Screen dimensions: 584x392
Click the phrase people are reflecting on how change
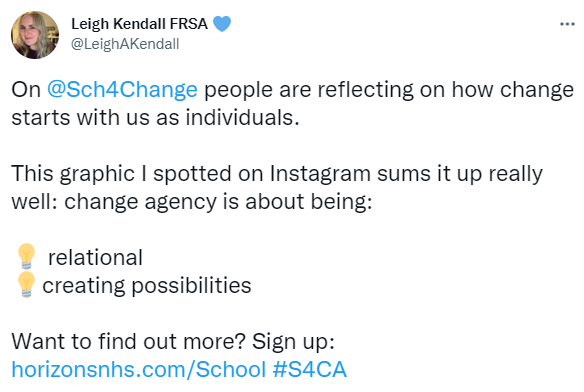(x=389, y=90)
